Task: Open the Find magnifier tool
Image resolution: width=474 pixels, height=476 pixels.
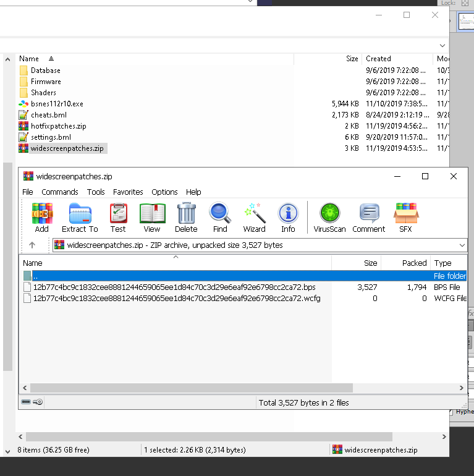Action: tap(220, 213)
